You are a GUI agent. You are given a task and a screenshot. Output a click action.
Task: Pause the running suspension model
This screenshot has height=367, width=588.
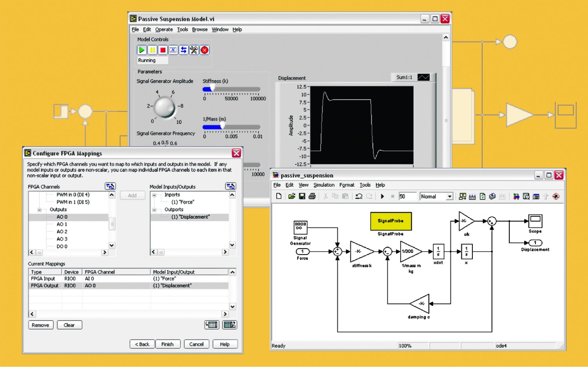[152, 50]
